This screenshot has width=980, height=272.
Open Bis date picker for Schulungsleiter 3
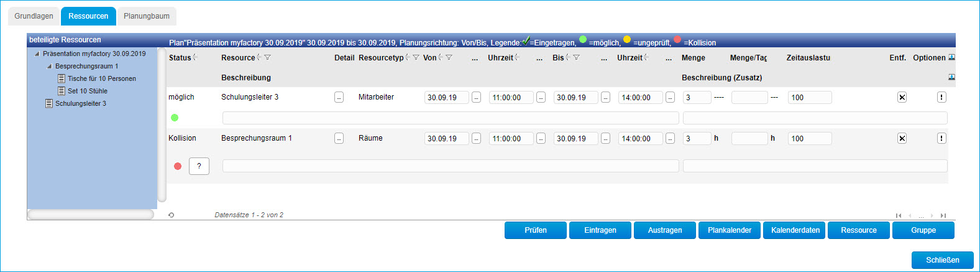(x=605, y=97)
